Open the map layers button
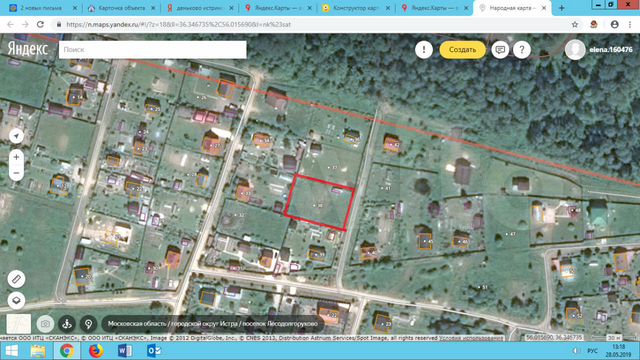Image resolution: width=640 pixels, height=360 pixels. 16,300
